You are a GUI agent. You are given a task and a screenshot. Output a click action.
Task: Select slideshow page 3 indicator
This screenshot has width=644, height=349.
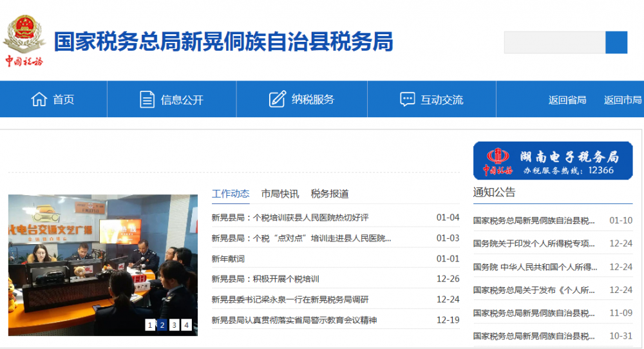click(174, 325)
